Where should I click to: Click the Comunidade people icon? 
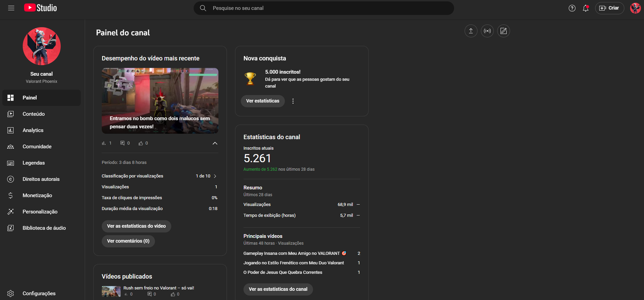11,147
